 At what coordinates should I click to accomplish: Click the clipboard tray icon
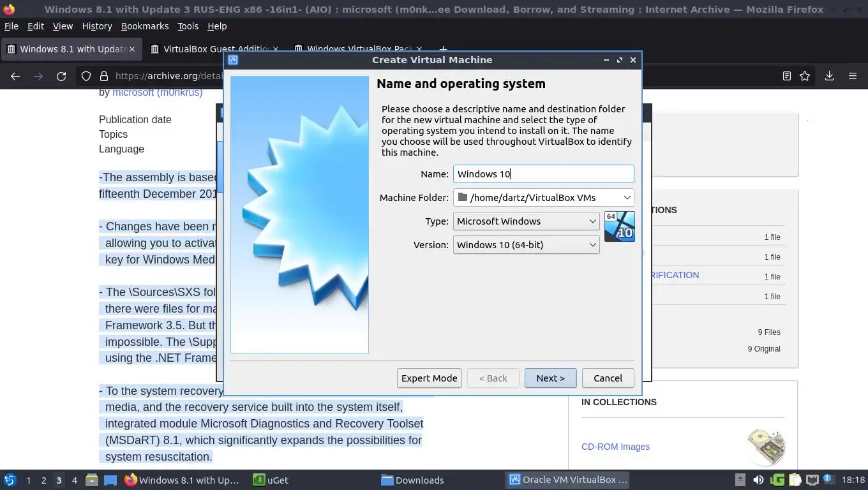(795, 480)
